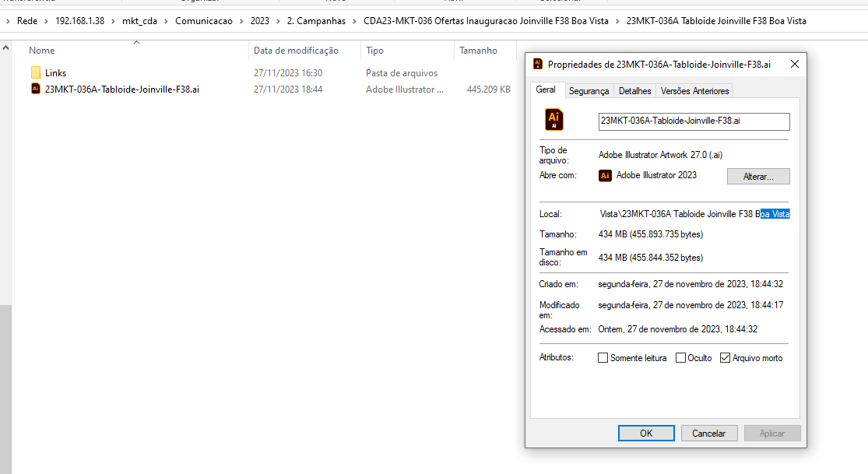Navigate to 2023 breadcrumb folder
Viewport: 868px width, 474px height.
pos(260,21)
